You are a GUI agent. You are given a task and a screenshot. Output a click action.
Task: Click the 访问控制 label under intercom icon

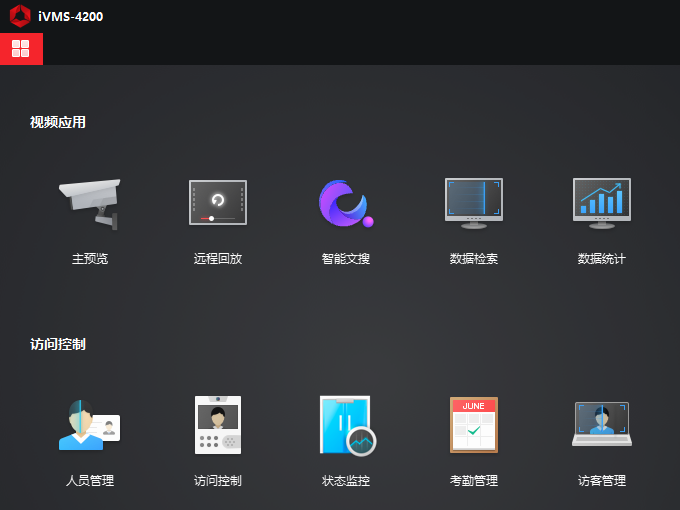[x=218, y=481]
